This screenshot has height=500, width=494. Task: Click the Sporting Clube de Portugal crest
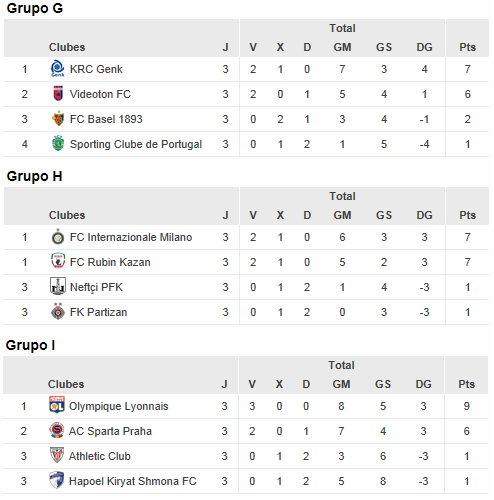pos(58,144)
